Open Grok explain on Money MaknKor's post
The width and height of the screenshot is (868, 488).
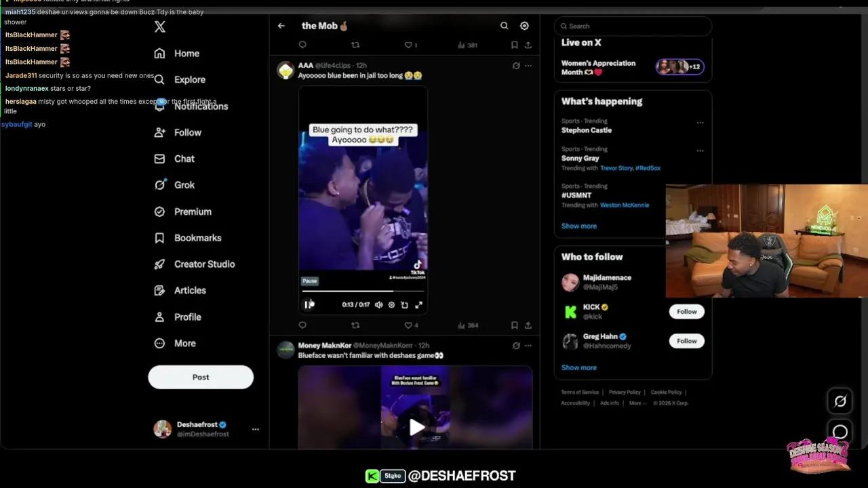click(x=516, y=346)
